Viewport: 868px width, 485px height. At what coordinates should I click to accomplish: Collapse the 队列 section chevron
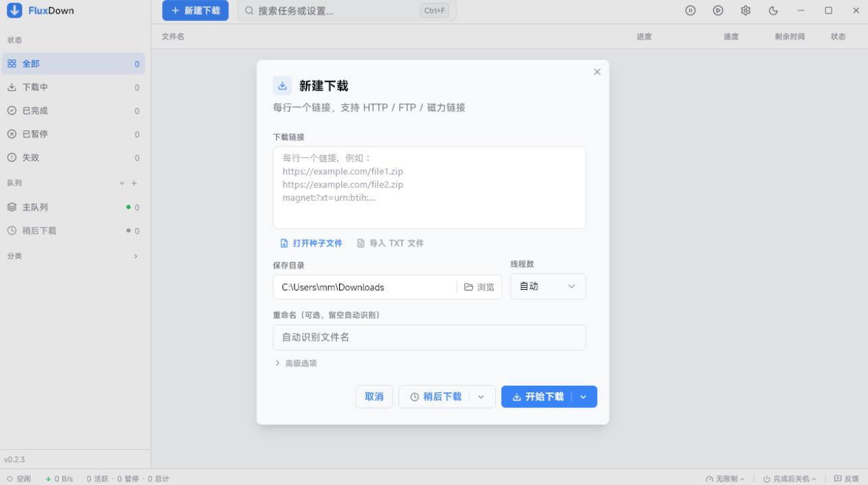pos(122,183)
